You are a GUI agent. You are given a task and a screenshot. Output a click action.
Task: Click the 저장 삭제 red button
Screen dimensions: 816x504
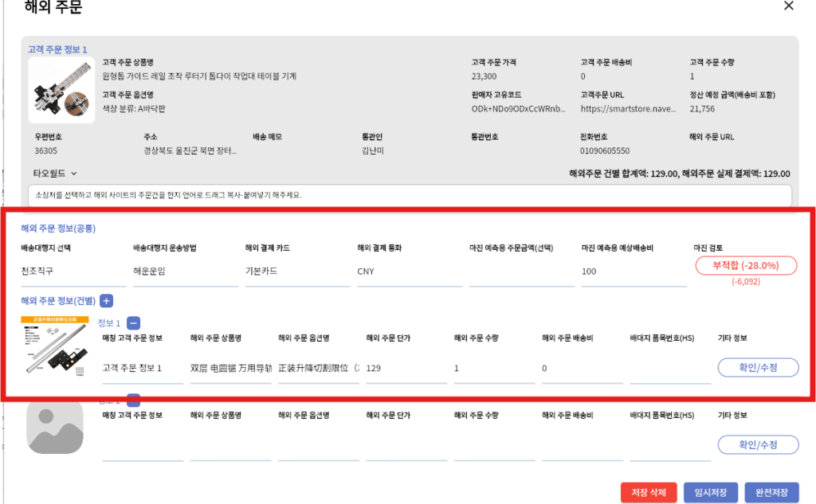pyautogui.click(x=649, y=492)
